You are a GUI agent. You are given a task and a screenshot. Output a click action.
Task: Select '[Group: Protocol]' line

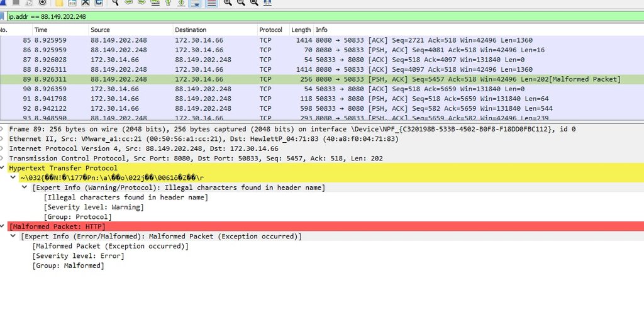(x=77, y=217)
